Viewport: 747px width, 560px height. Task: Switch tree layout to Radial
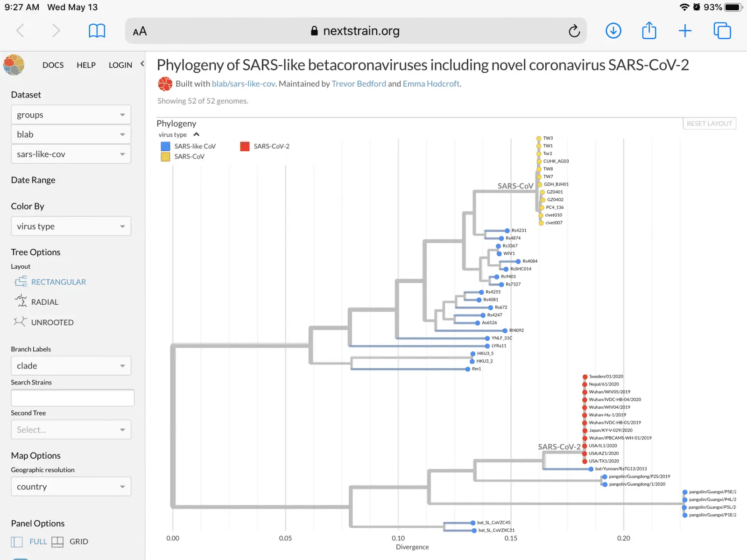tap(44, 302)
